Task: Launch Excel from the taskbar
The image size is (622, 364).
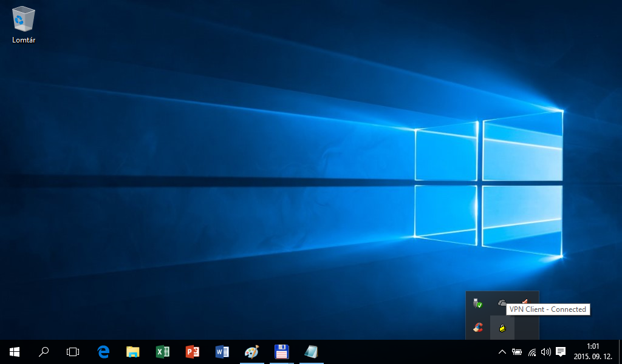Action: pyautogui.click(x=162, y=352)
